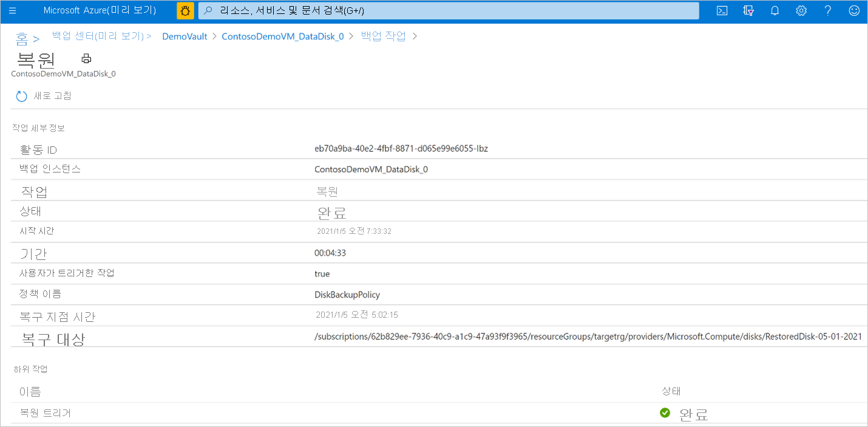Click the 복구 지점 시간 label

(58, 317)
